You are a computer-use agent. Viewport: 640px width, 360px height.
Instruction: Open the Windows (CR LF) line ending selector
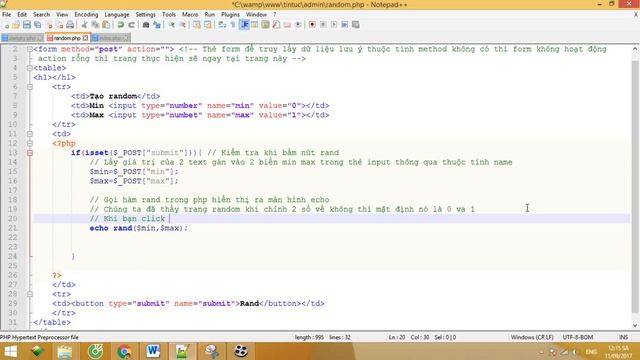[x=532, y=337]
